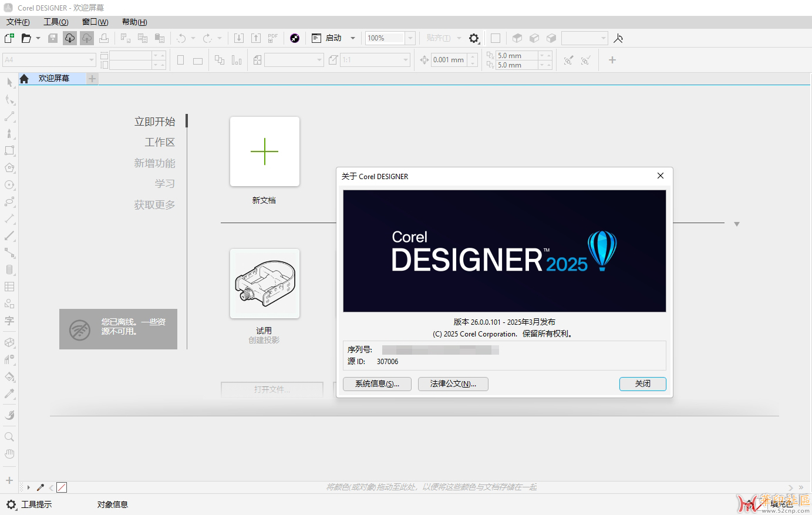812x515 pixels.
Task: Select the Ellipse tool in toolbox
Action: (9, 184)
